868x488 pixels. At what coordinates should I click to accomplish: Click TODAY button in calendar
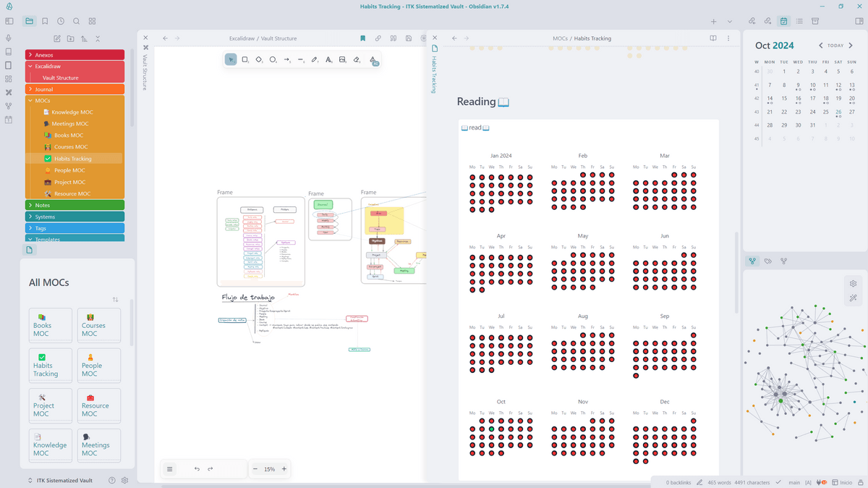(x=835, y=46)
